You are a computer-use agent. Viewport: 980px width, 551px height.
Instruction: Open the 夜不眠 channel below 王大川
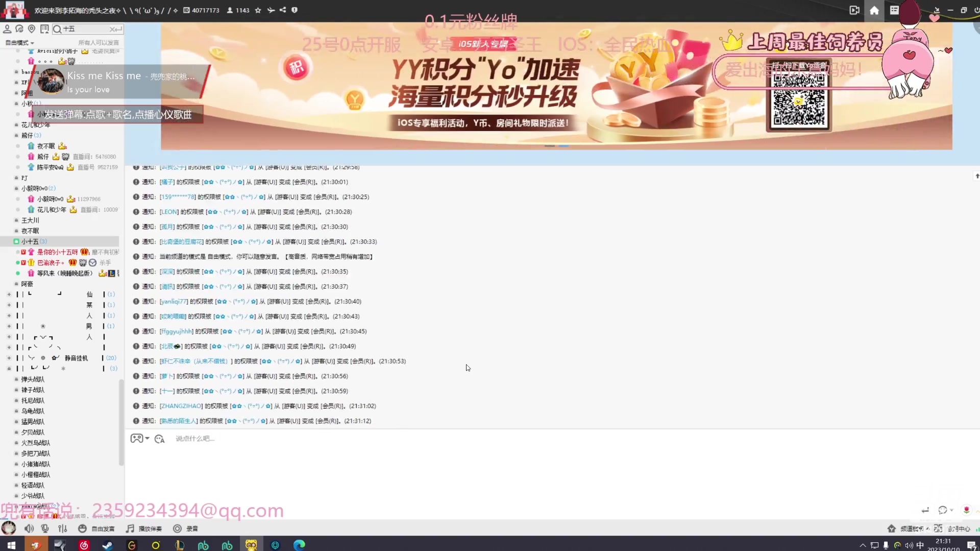click(30, 231)
